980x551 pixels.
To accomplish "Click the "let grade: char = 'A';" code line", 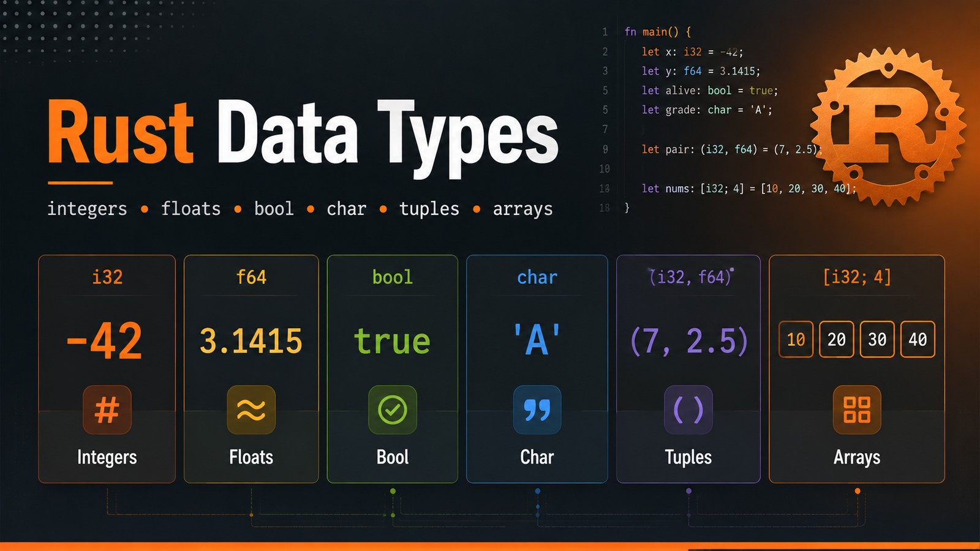I will click(x=707, y=110).
